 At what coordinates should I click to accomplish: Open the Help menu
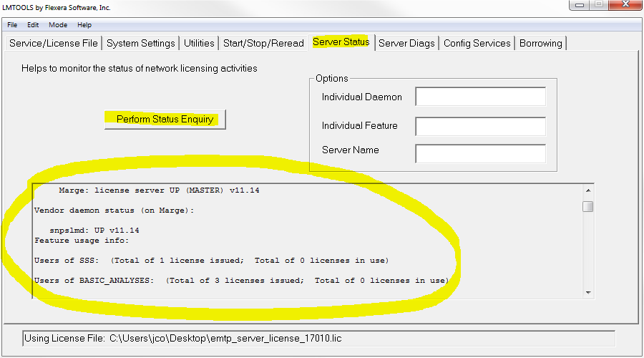pyautogui.click(x=84, y=25)
